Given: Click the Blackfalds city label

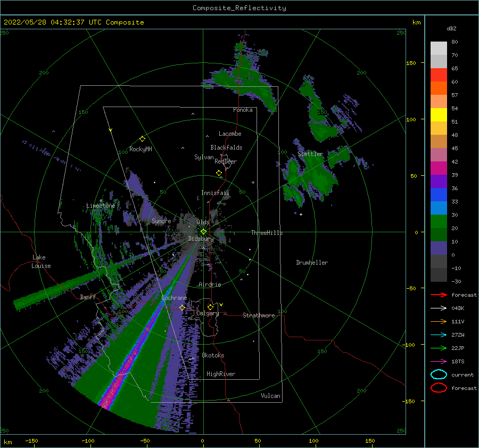Looking at the screenshot, I should tap(226, 148).
